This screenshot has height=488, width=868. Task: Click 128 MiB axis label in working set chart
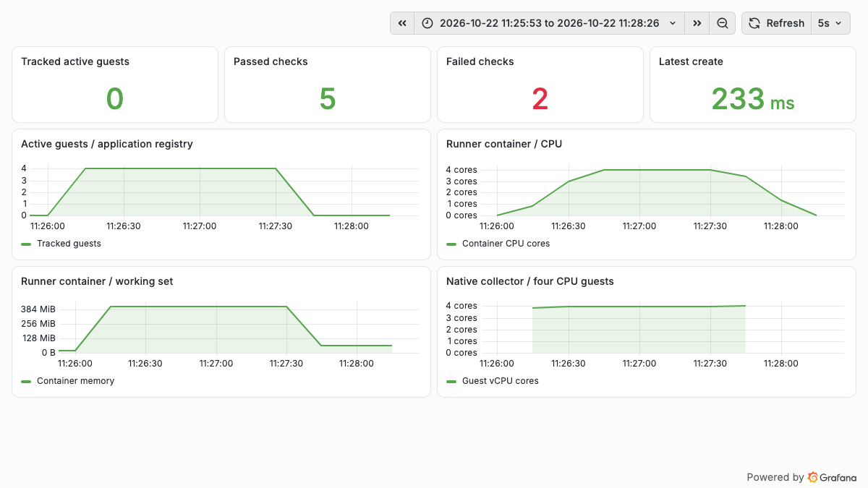[38, 338]
